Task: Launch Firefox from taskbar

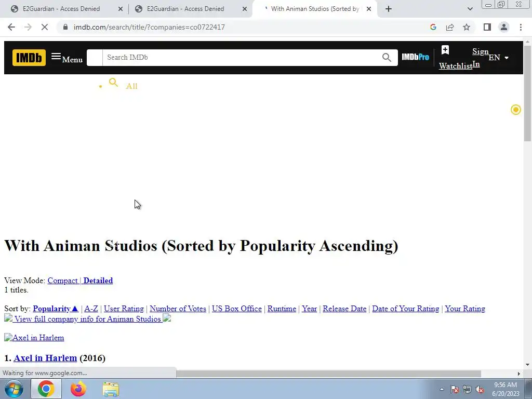Action: coord(78,389)
